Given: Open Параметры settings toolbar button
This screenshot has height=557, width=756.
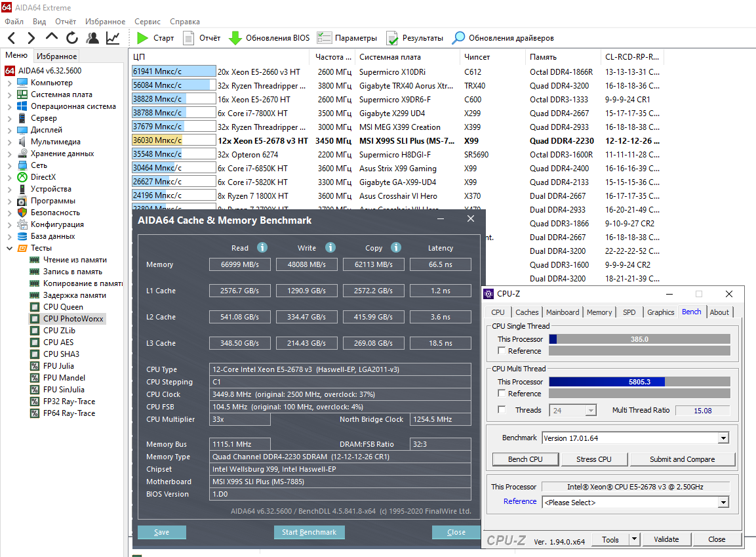Looking at the screenshot, I should tap(347, 37).
